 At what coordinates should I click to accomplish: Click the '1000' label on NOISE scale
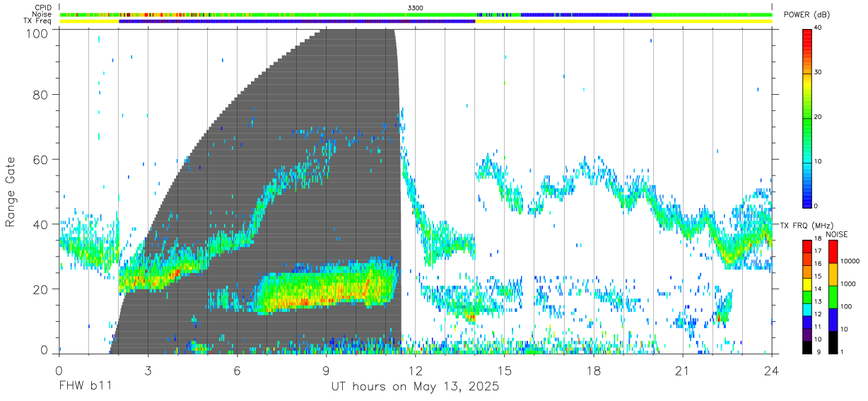[848, 284]
